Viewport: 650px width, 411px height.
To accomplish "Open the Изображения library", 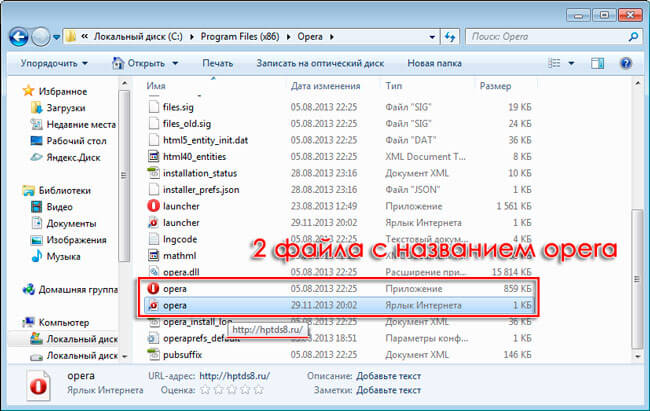I will pyautogui.click(x=76, y=240).
